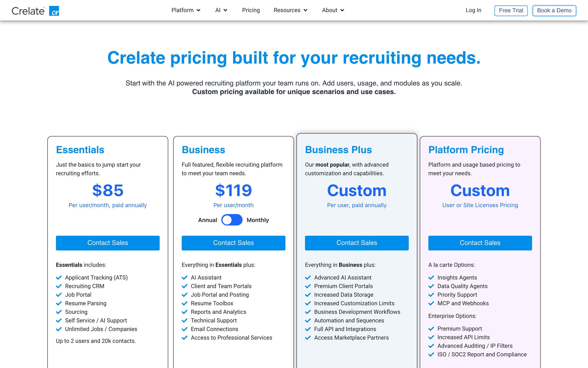Select the Monthly billing label
The height and width of the screenshot is (368, 588).
tap(258, 220)
